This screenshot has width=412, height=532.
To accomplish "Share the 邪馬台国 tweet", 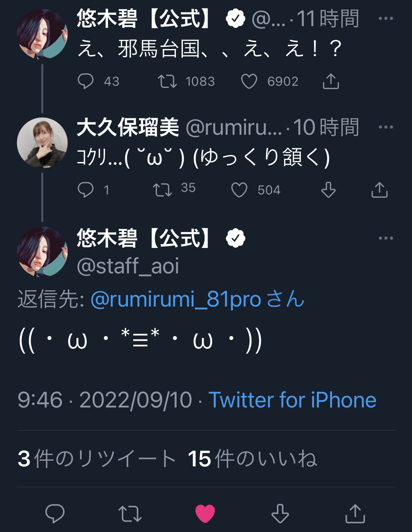I will pyautogui.click(x=331, y=81).
